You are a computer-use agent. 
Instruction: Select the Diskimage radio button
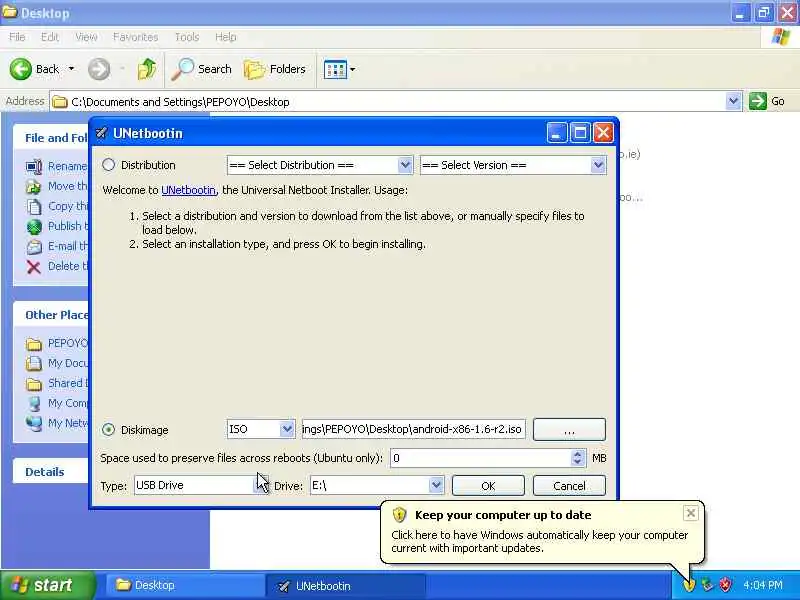click(108, 430)
